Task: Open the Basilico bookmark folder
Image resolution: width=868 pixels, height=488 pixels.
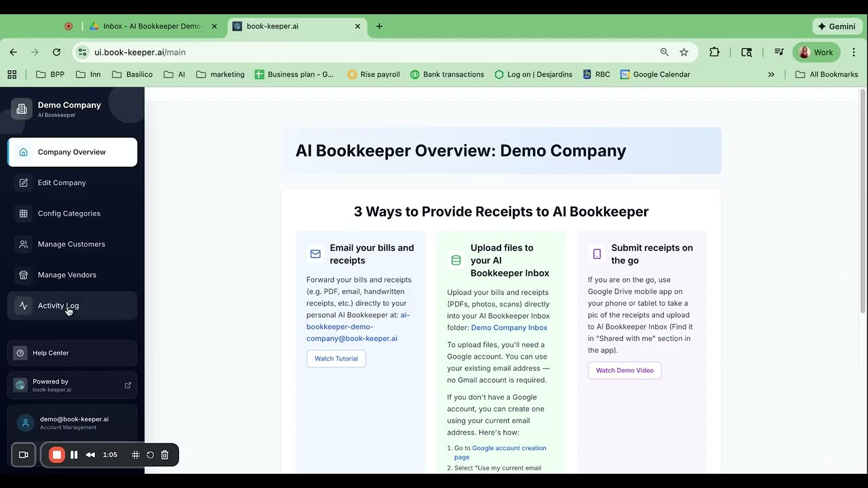Action: [x=132, y=75]
